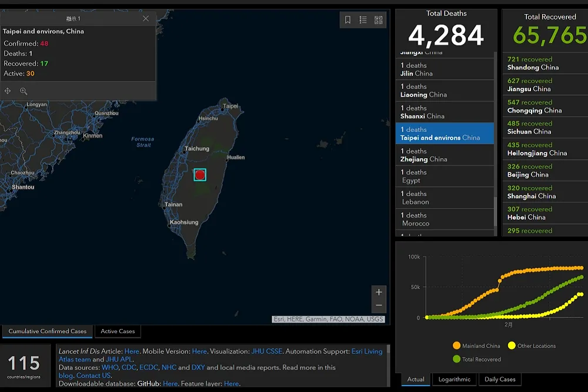Viewport: 588px width, 392px height.
Task: Open the GitHub 'Here' link
Action: 171,384
